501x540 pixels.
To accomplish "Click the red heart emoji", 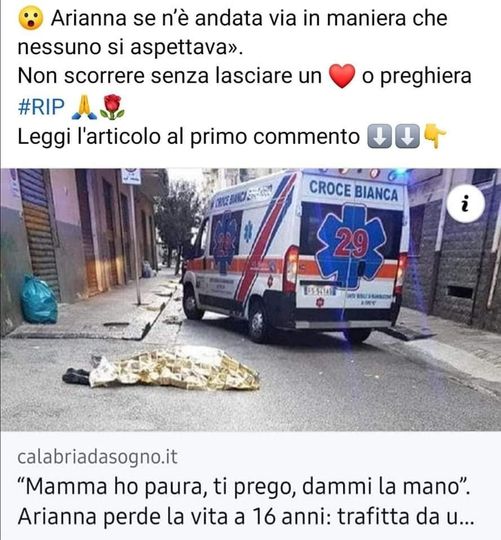I will pyautogui.click(x=342, y=76).
